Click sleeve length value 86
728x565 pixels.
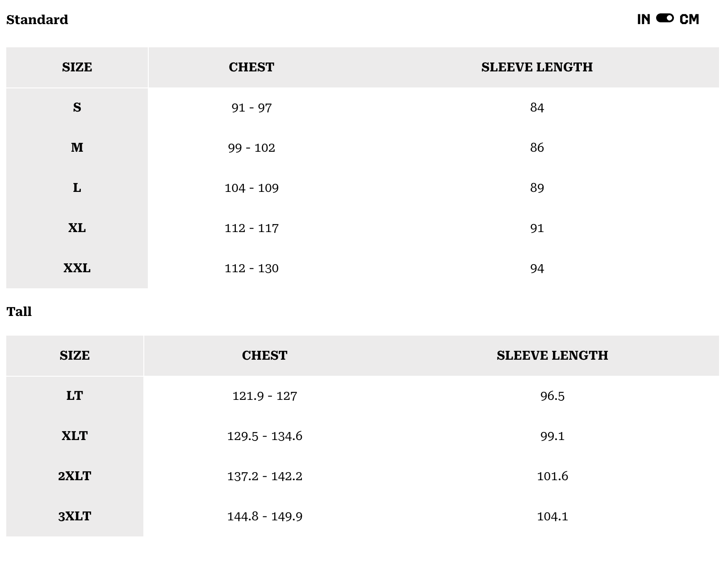tap(537, 148)
